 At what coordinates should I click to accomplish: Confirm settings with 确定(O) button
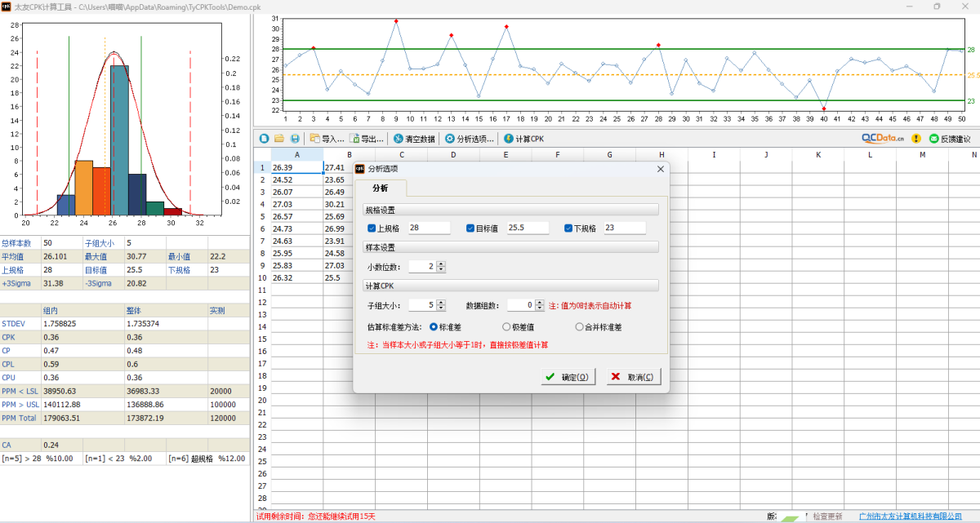tap(568, 377)
